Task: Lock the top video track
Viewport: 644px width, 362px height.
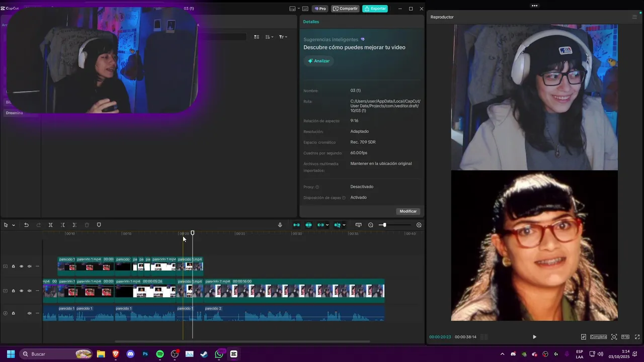Action: (14, 266)
